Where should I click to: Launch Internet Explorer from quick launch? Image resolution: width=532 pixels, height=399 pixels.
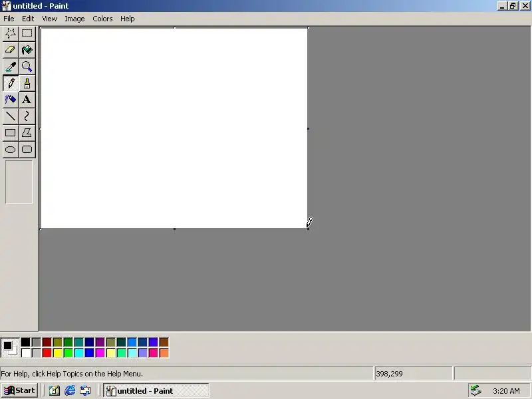click(x=70, y=391)
